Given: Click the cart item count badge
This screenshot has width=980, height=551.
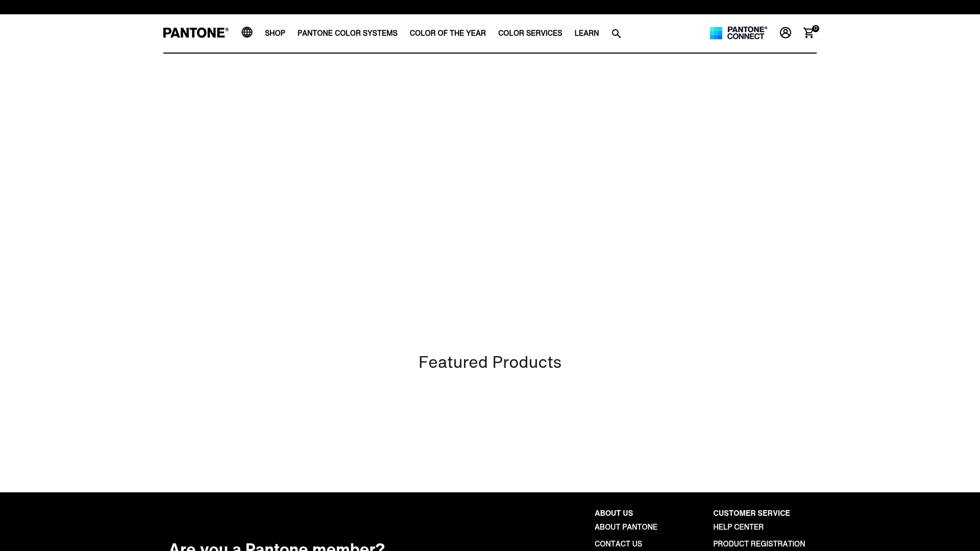Looking at the screenshot, I should coord(815,28).
